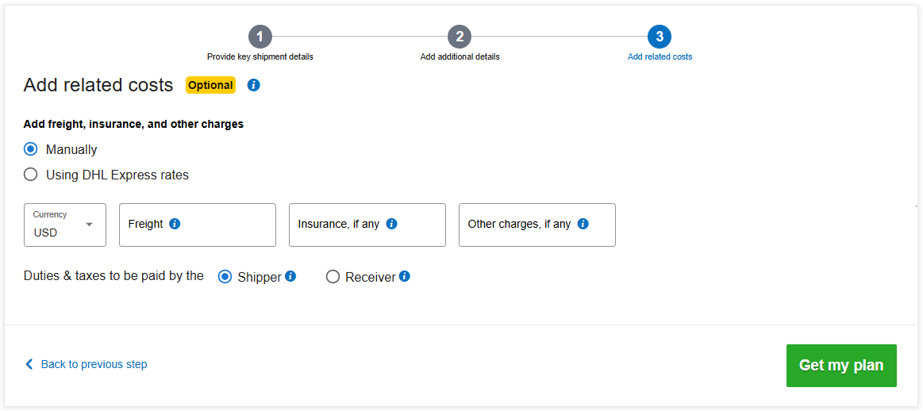Image resolution: width=923 pixels, height=411 pixels.
Task: Go to step 1 key shipment details
Action: click(x=260, y=37)
